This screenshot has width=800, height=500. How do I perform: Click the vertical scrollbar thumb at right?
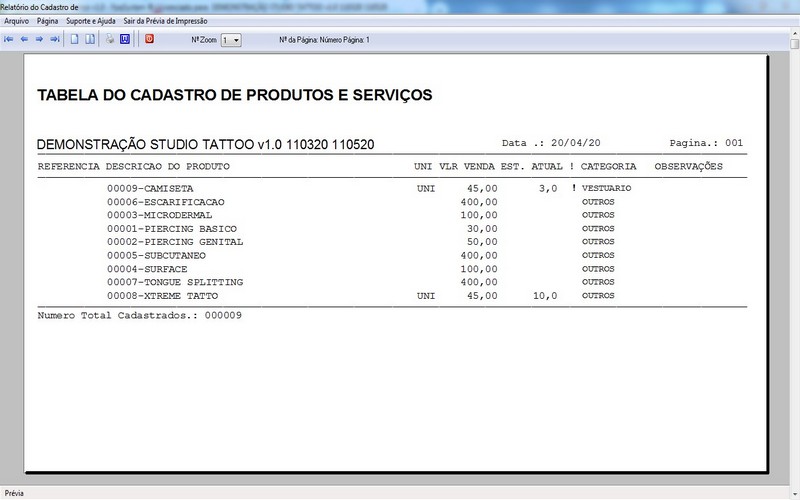pyautogui.click(x=795, y=43)
